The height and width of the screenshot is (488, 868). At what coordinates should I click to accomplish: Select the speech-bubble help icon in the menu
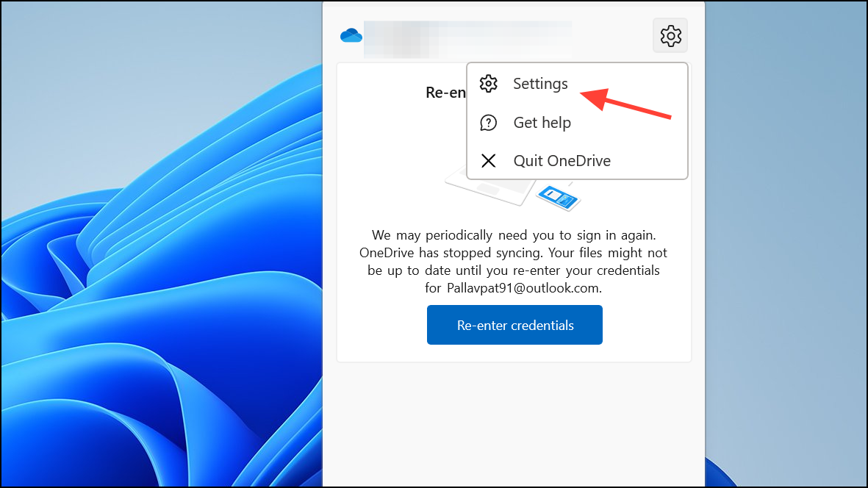click(488, 122)
